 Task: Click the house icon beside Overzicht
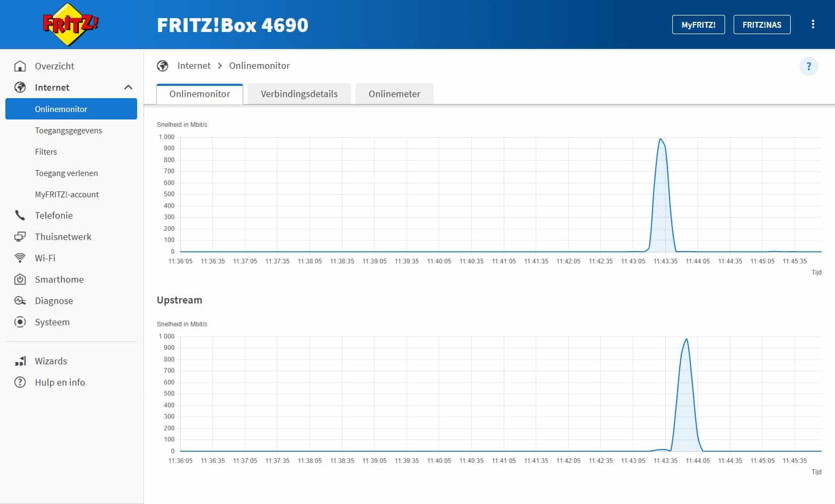pyautogui.click(x=20, y=66)
